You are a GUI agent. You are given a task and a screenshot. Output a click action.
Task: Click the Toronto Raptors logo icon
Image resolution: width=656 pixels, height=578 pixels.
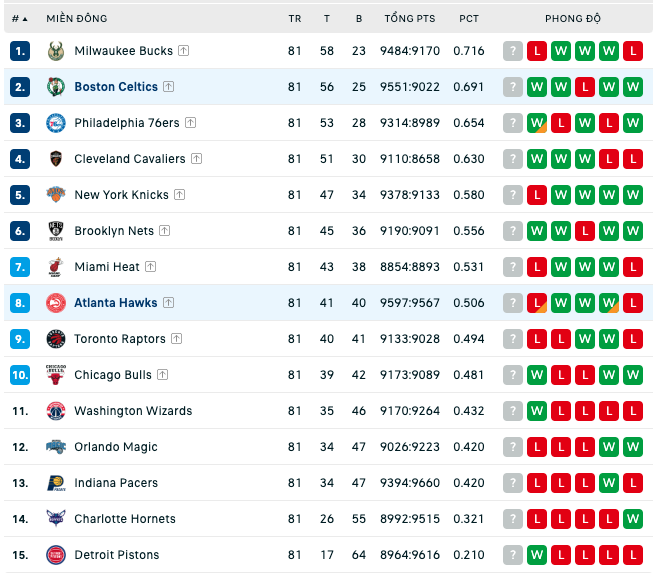click(x=56, y=339)
